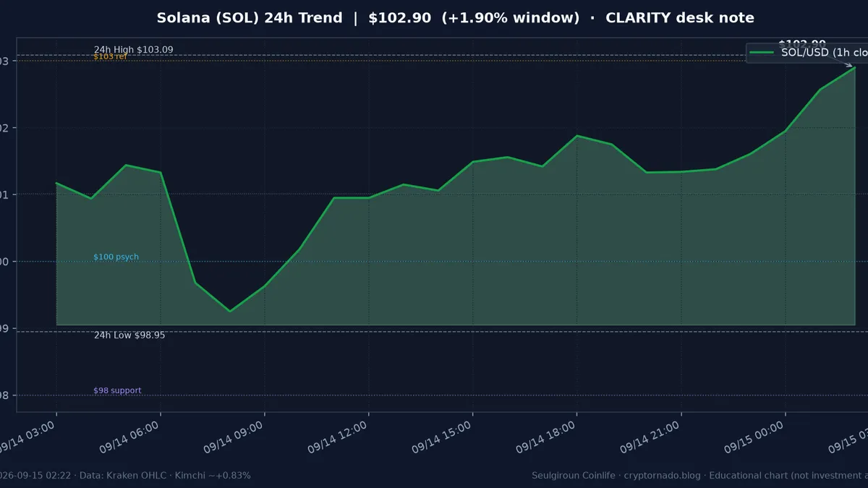Select the purple "$98 support" label
This screenshot has height=488, width=868.
[x=117, y=391]
